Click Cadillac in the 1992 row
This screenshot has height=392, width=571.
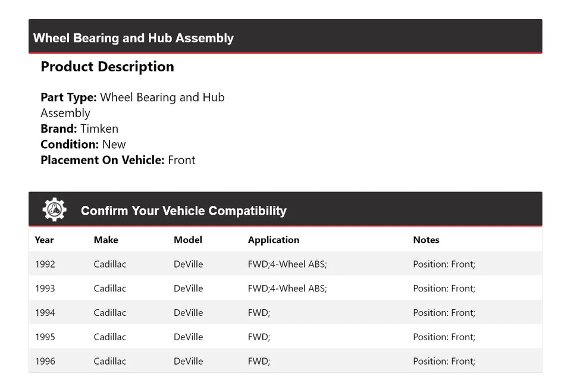coord(110,264)
